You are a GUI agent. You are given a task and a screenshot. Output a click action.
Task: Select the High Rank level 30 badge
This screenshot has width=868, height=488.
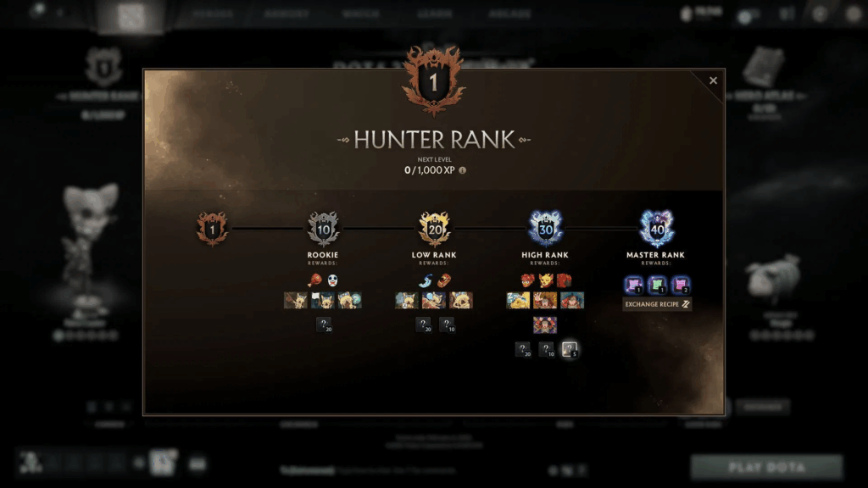pos(545,228)
